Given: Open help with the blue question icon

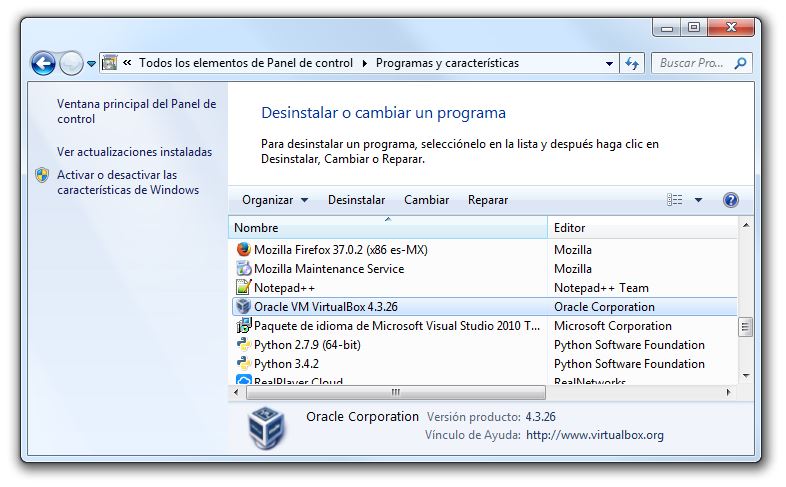Looking at the screenshot, I should (730, 200).
